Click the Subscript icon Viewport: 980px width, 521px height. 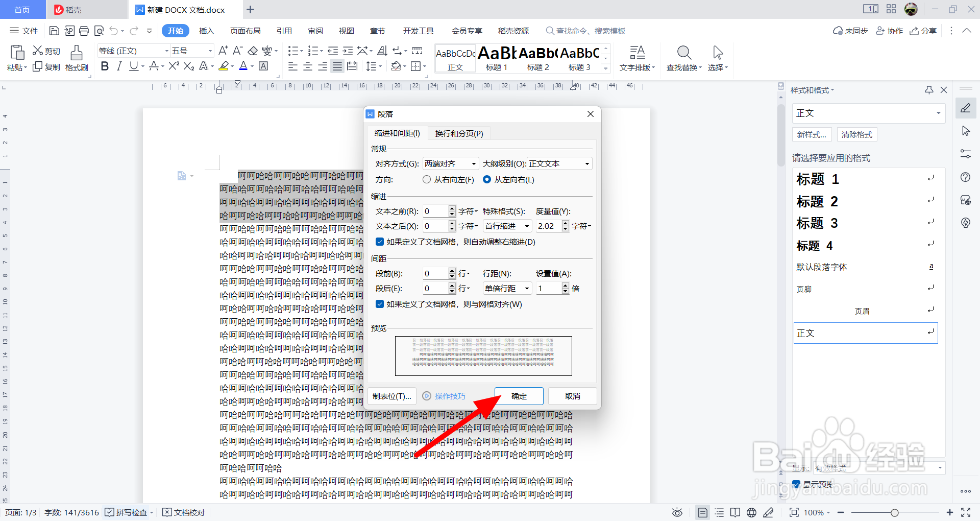189,66
